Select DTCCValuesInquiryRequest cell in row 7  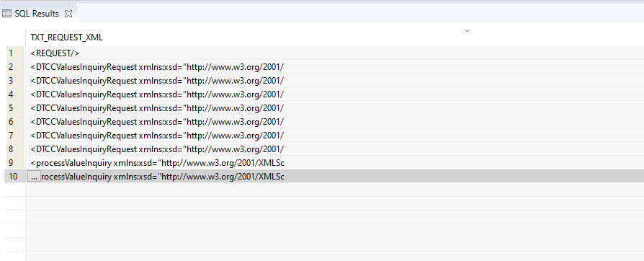[335, 136]
